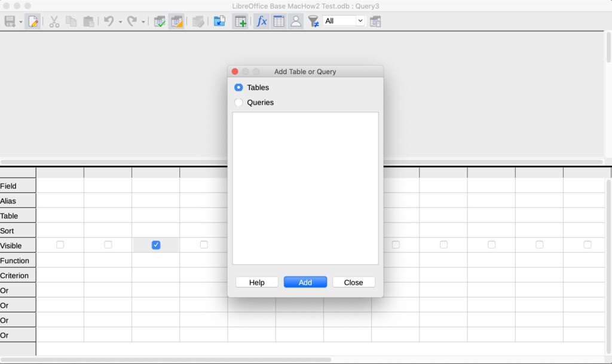This screenshot has width=612, height=364.
Task: Select the Tables radio button
Action: pos(238,87)
